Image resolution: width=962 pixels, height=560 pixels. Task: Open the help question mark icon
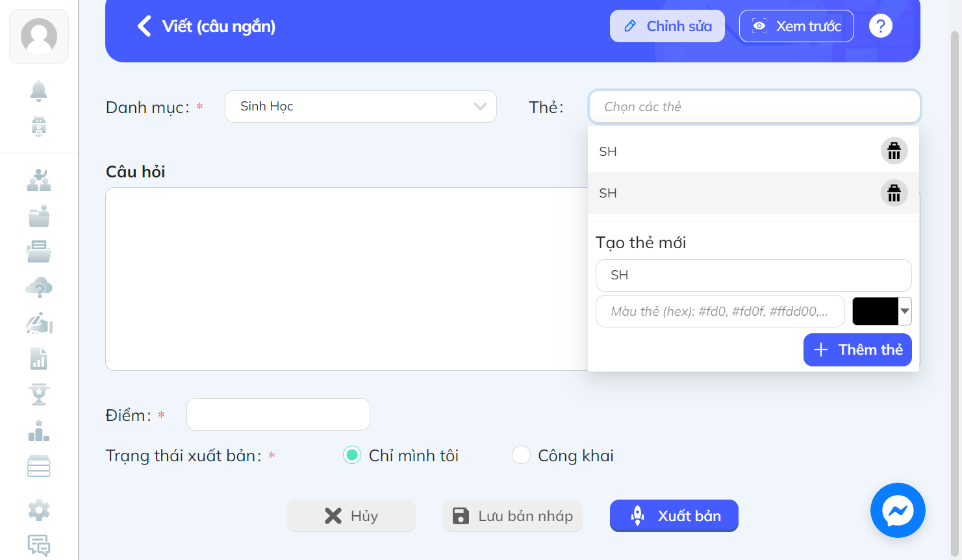pos(881,26)
